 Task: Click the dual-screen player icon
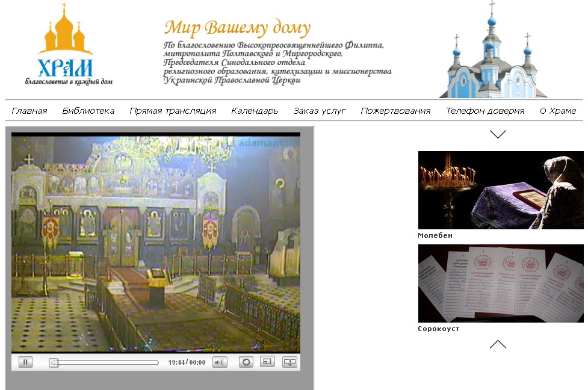[x=290, y=362]
